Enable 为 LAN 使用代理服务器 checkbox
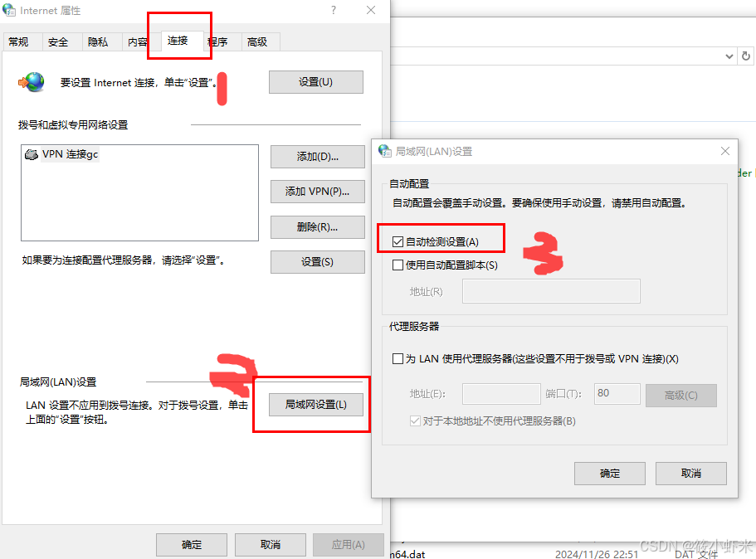This screenshot has height=559, width=756. pyautogui.click(x=398, y=358)
